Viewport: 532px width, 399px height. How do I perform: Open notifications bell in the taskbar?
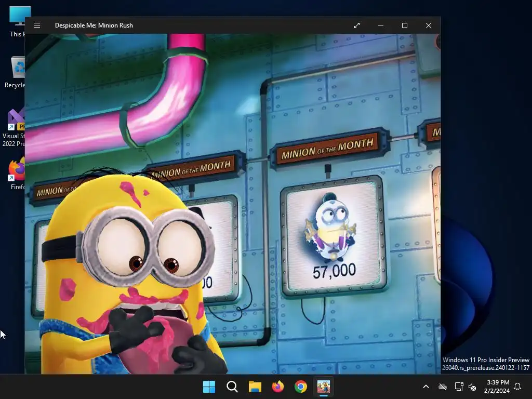pos(517,387)
